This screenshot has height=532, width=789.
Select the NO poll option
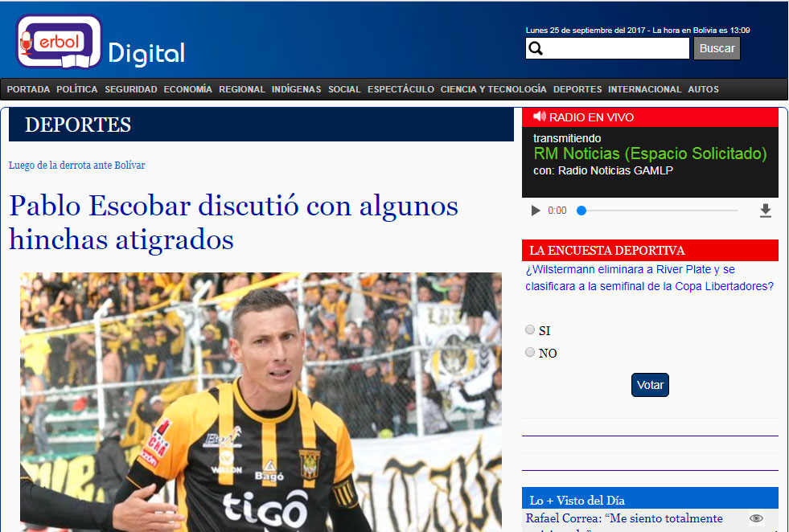530,352
